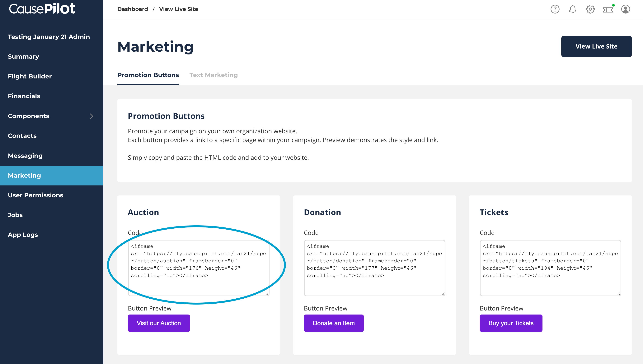The width and height of the screenshot is (643, 364).
Task: Select the Promotion Buttons tab
Action: 148,75
